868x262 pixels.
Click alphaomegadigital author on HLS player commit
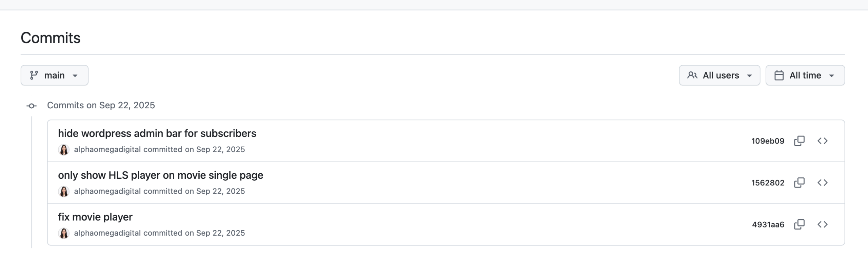107,191
